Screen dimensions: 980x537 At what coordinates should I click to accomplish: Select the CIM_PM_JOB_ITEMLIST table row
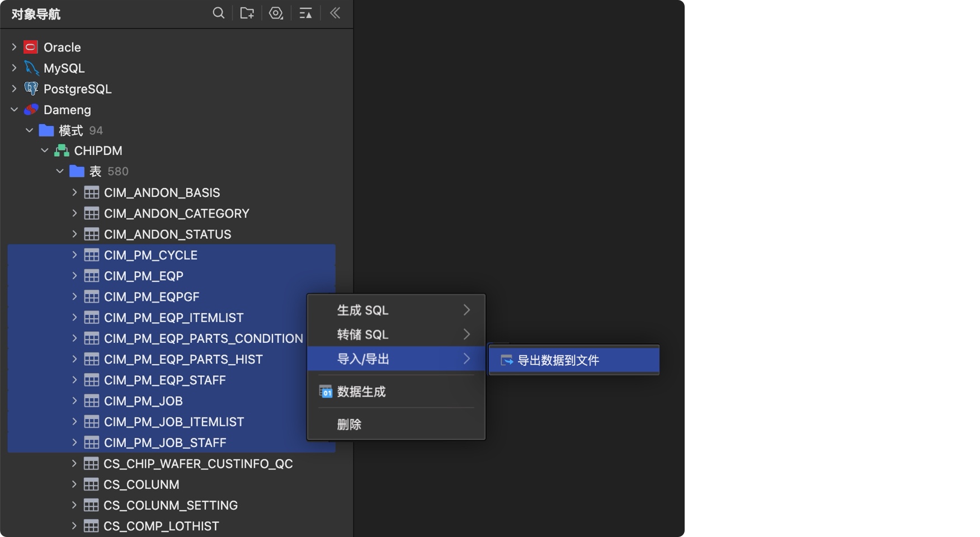pyautogui.click(x=171, y=422)
